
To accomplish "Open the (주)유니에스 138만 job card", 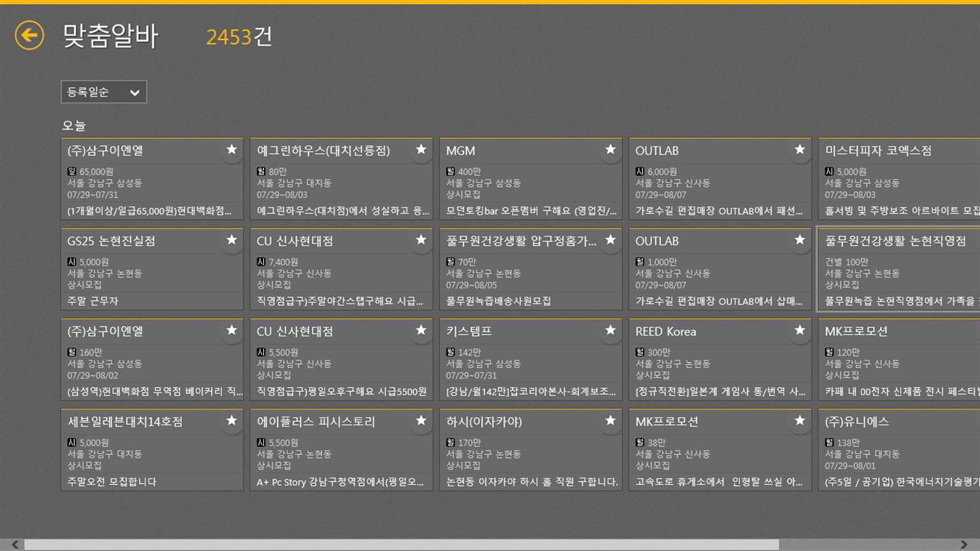I will [899, 450].
